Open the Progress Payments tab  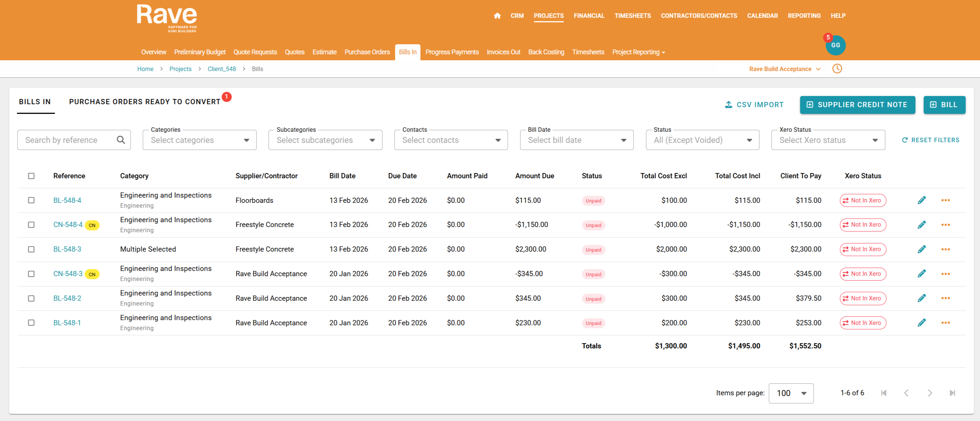click(451, 52)
